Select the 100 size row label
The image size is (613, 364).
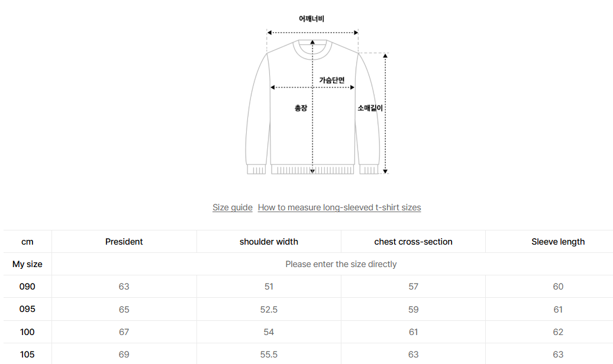coord(27,332)
